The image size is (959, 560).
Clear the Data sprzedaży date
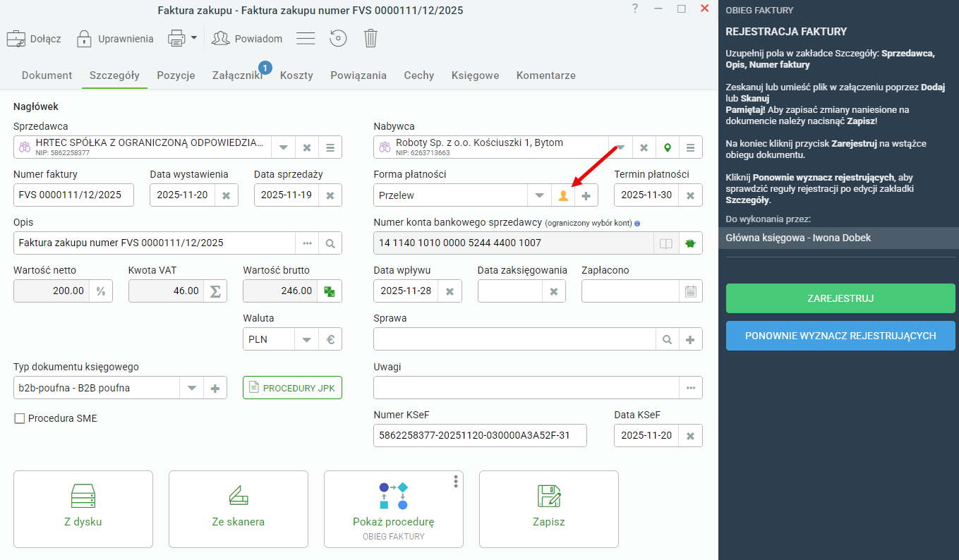[x=330, y=195]
